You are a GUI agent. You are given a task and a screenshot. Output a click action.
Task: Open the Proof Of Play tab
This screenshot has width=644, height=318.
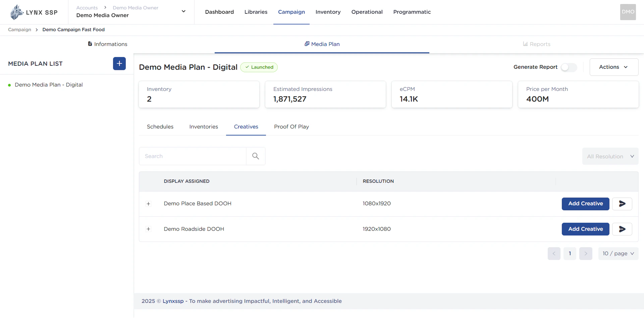pos(291,127)
